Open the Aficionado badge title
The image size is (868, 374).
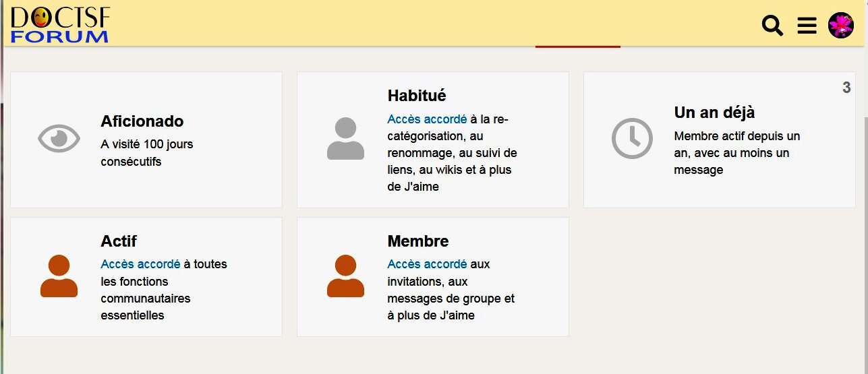(142, 121)
